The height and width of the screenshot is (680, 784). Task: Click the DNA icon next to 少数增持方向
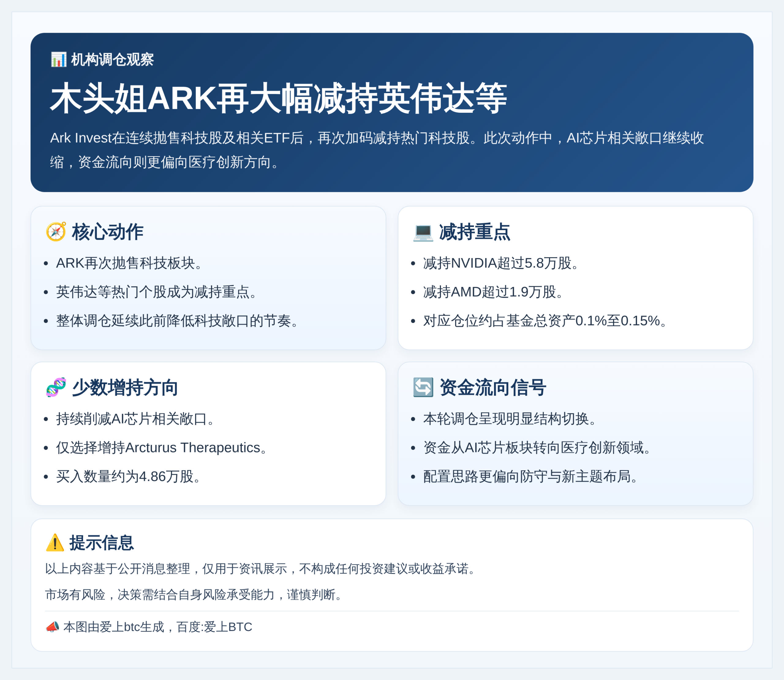tap(56, 387)
